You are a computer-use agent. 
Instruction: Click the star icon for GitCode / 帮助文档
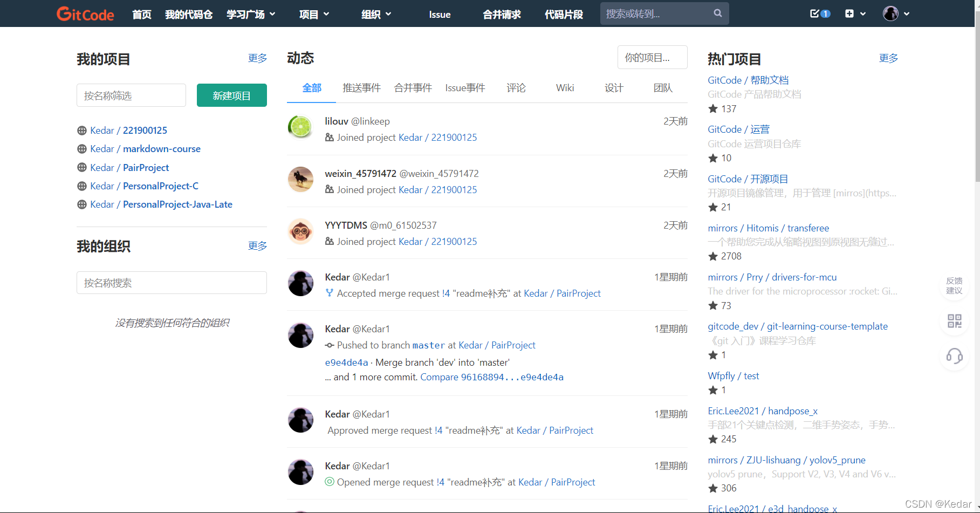(713, 109)
